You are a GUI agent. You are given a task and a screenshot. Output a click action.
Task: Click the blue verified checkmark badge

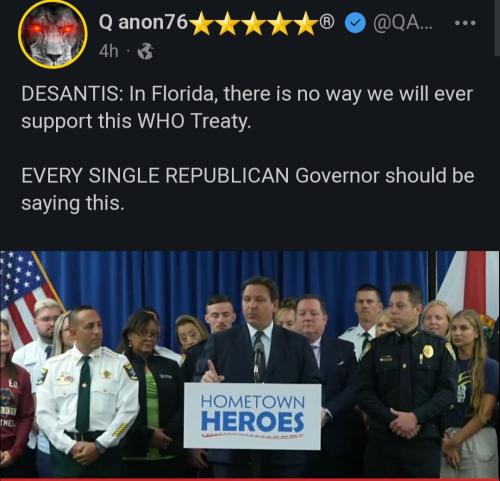pyautogui.click(x=355, y=24)
